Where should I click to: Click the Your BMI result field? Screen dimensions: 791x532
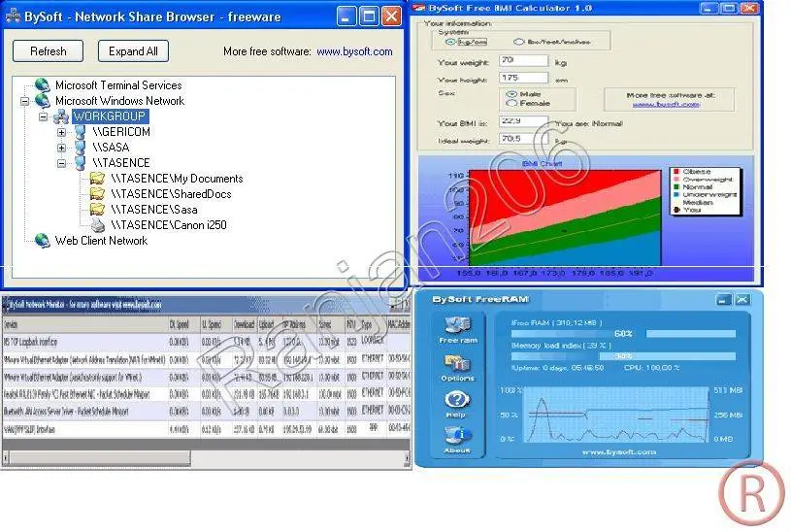point(523,121)
